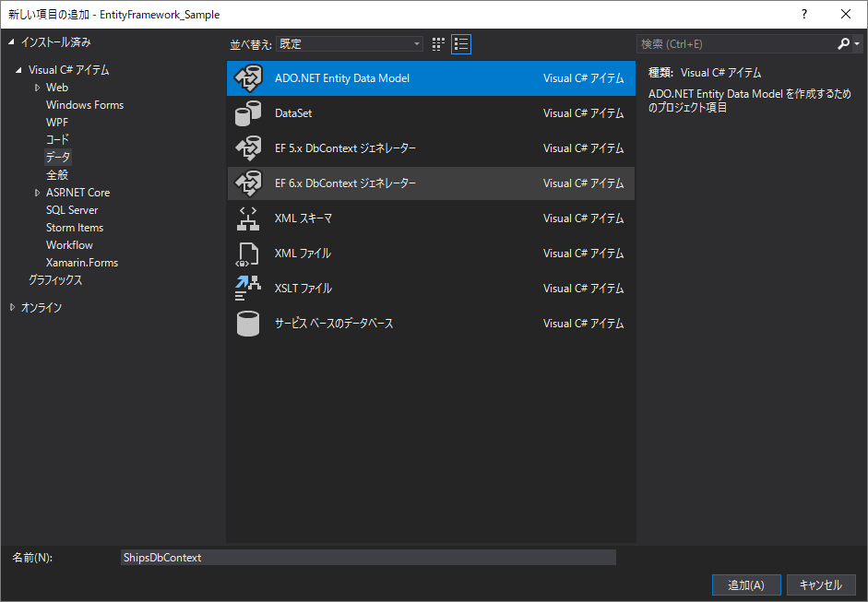Viewport: 868px width, 602px height.
Task: Click the XSLT ファイル icon
Action: 247,289
